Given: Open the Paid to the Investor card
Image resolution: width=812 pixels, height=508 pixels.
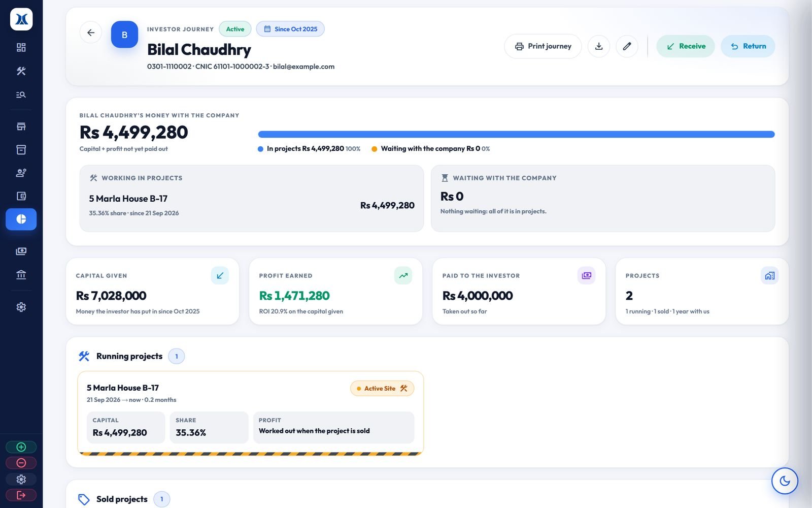Looking at the screenshot, I should (519, 291).
